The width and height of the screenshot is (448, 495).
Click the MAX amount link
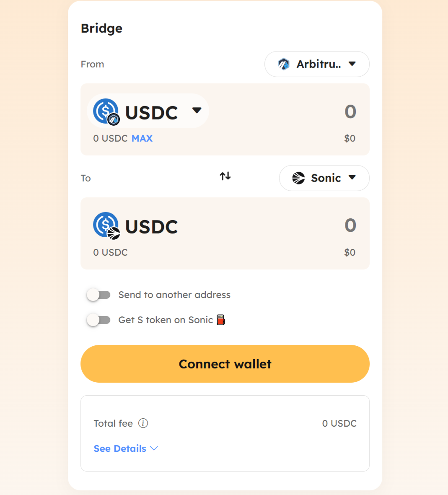tap(142, 138)
